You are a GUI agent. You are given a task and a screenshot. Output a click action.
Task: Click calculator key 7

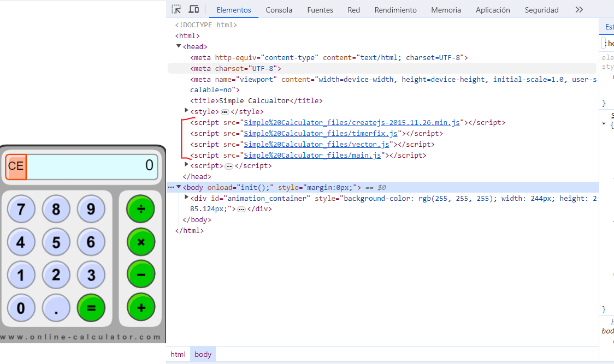21,209
